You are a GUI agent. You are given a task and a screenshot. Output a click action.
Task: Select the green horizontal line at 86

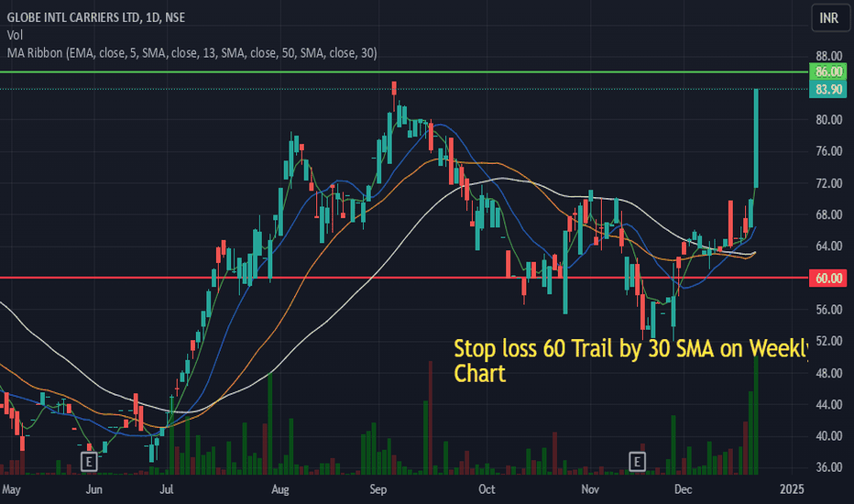click(x=404, y=71)
